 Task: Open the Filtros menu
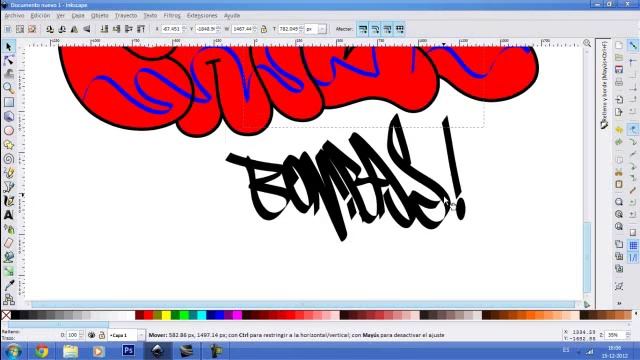pos(172,16)
